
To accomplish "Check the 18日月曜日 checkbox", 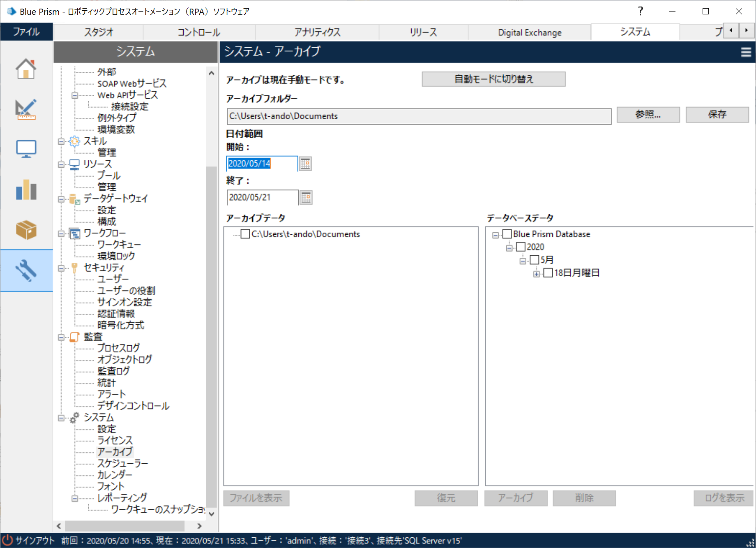I will tap(548, 273).
